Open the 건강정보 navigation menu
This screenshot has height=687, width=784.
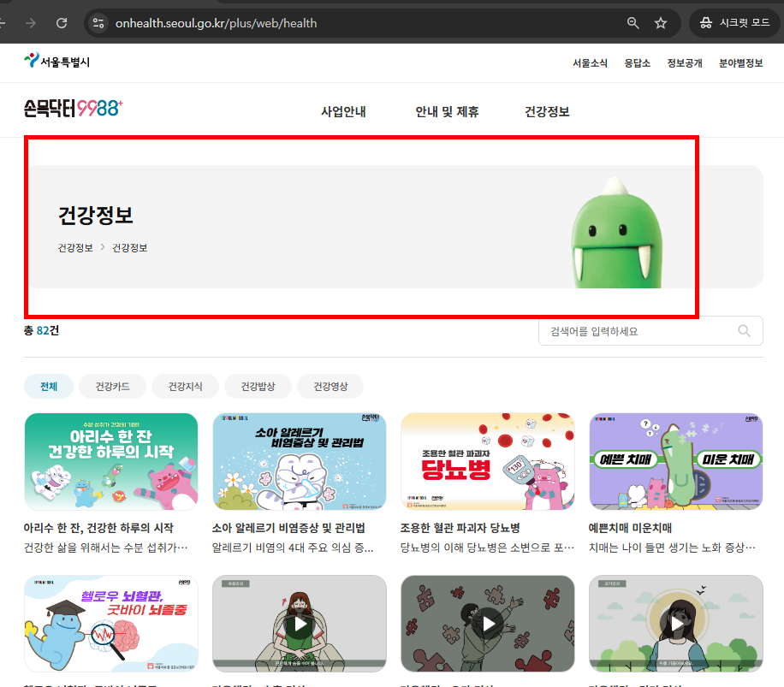point(547,110)
